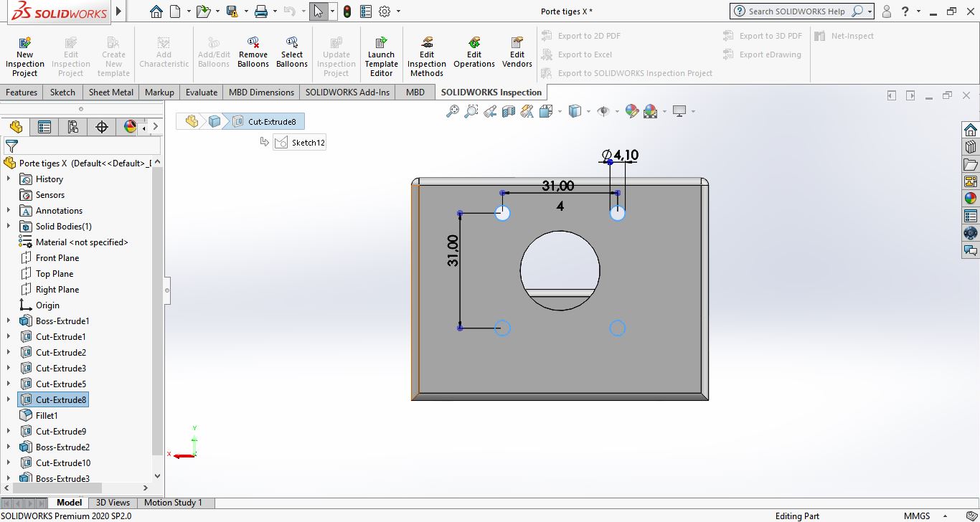Open the PropertyManager panel tab
The width and height of the screenshot is (980, 522).
(44, 127)
